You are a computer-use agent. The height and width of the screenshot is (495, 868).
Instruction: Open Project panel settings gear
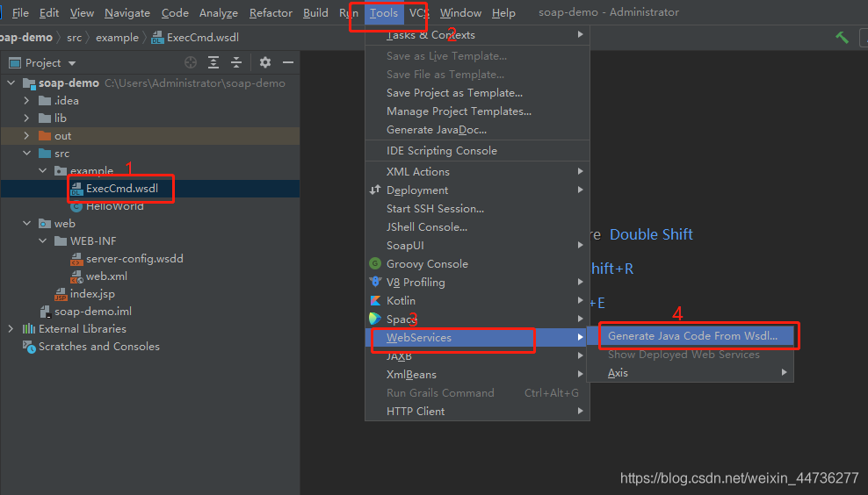[265, 62]
